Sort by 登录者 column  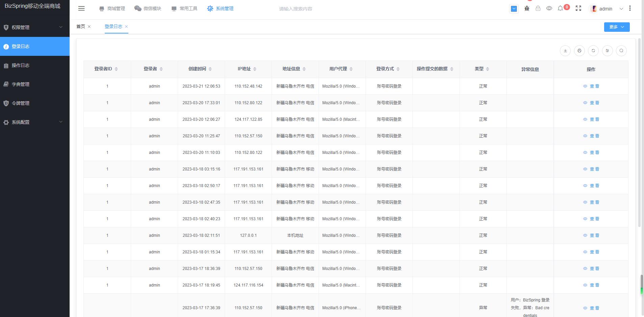(x=161, y=69)
